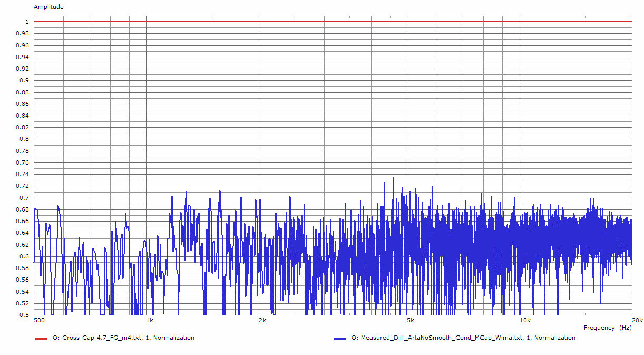Viewport: 644px width, 355px height.
Task: Click the 0.98 amplitude tick label
Action: (23, 33)
